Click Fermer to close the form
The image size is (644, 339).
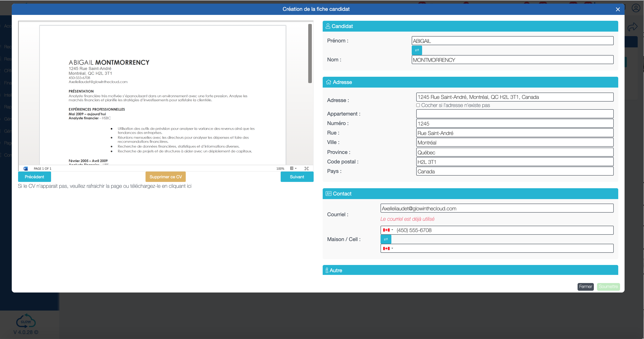(x=585, y=287)
